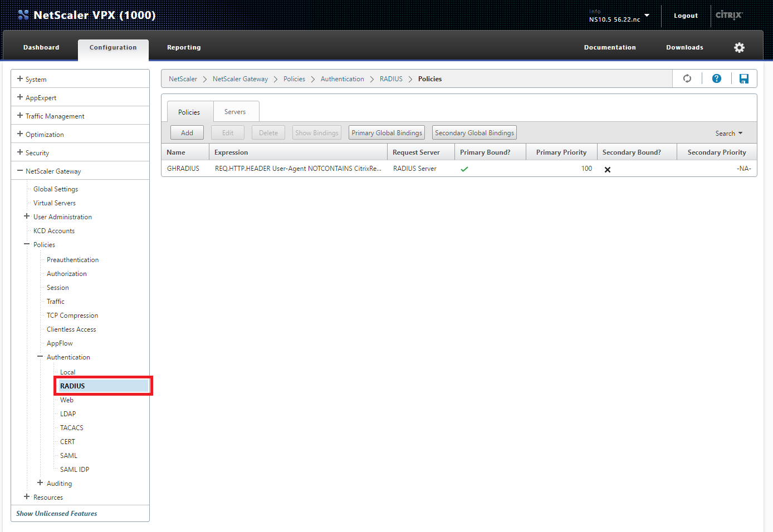Switch to the Servers tab
This screenshot has height=532, width=773.
point(235,112)
